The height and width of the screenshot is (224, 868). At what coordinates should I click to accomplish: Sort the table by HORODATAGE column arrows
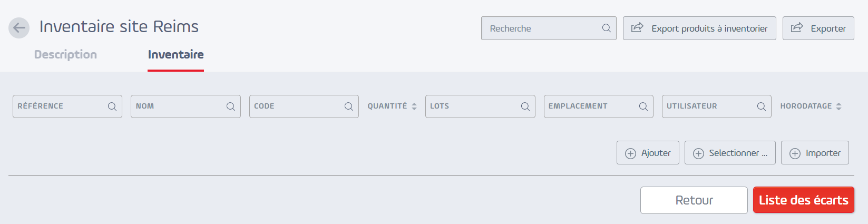(x=838, y=106)
